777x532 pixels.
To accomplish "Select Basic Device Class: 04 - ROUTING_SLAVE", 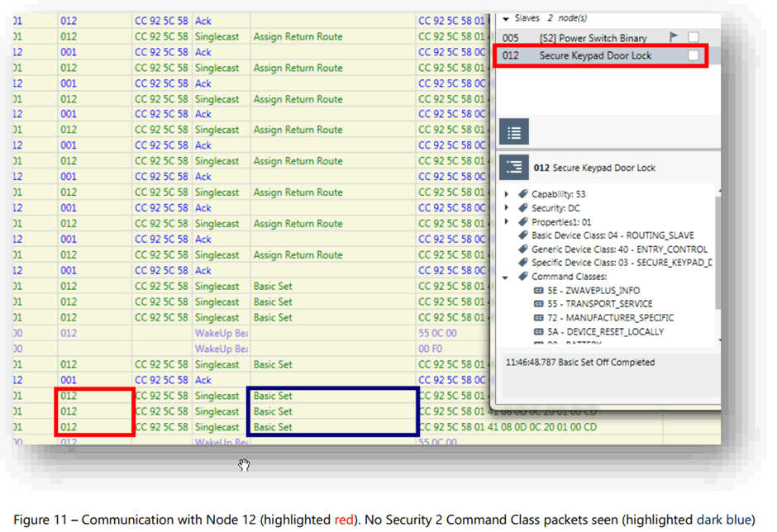I will click(613, 235).
